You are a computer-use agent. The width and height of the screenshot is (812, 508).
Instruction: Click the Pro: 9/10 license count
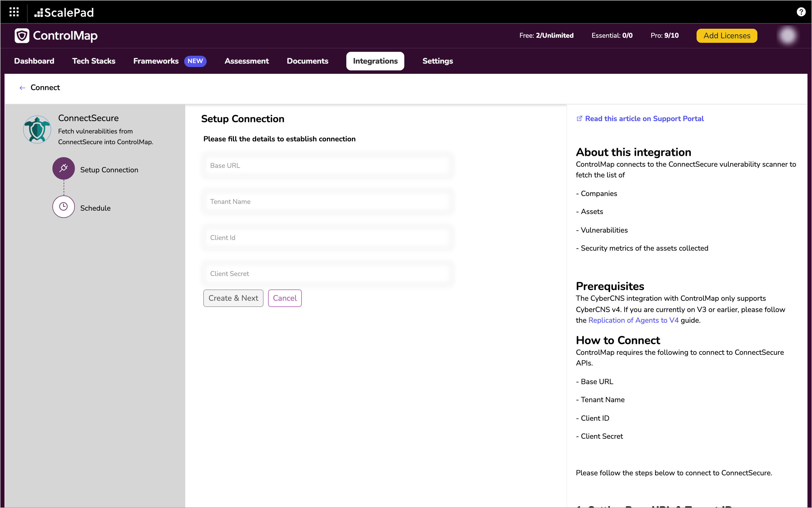(x=664, y=35)
